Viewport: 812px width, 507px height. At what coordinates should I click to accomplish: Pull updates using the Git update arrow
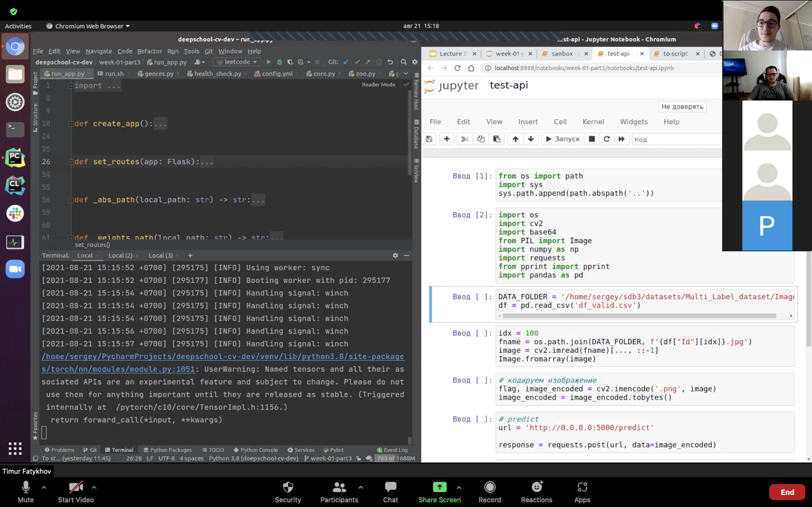pyautogui.click(x=345, y=62)
